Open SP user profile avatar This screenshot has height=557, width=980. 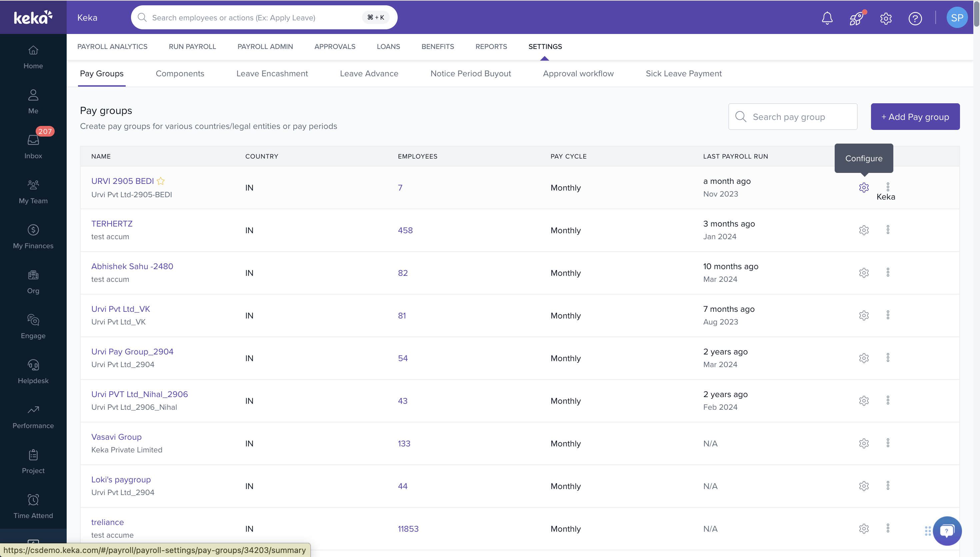pyautogui.click(x=957, y=18)
